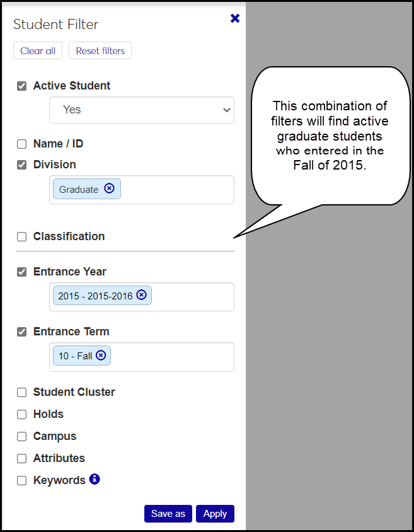Apply the selected student filters
This screenshot has width=414, height=532.
click(215, 514)
